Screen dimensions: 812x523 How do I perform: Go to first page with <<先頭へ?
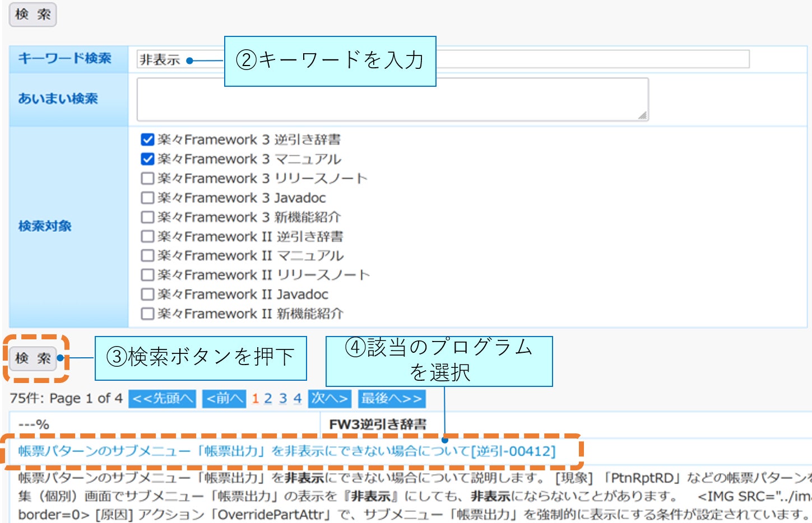tap(163, 399)
